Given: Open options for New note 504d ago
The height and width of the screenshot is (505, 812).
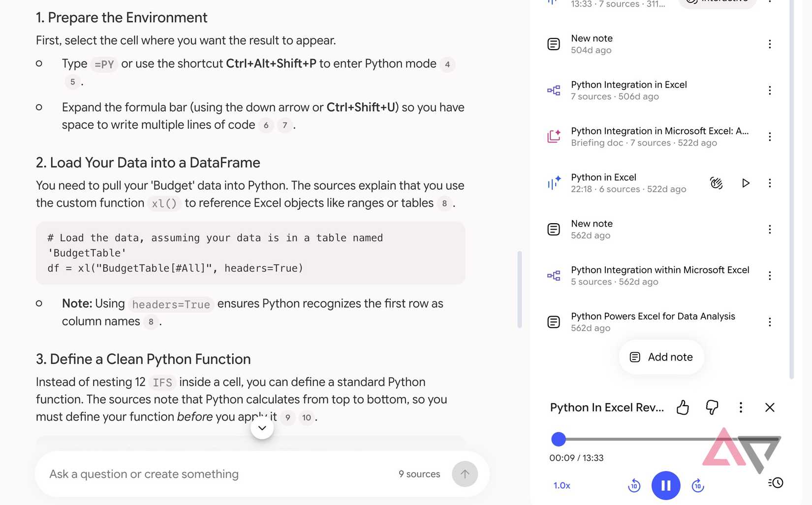Looking at the screenshot, I should [x=770, y=44].
